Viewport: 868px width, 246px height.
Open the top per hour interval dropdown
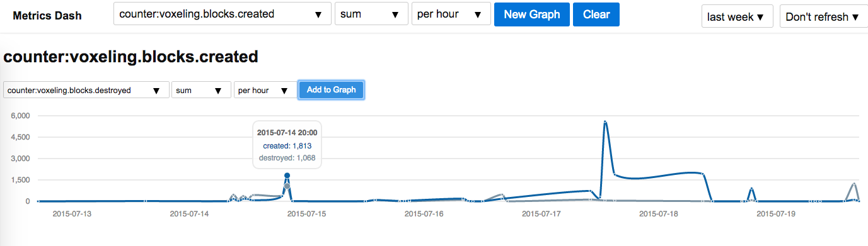[x=451, y=14]
